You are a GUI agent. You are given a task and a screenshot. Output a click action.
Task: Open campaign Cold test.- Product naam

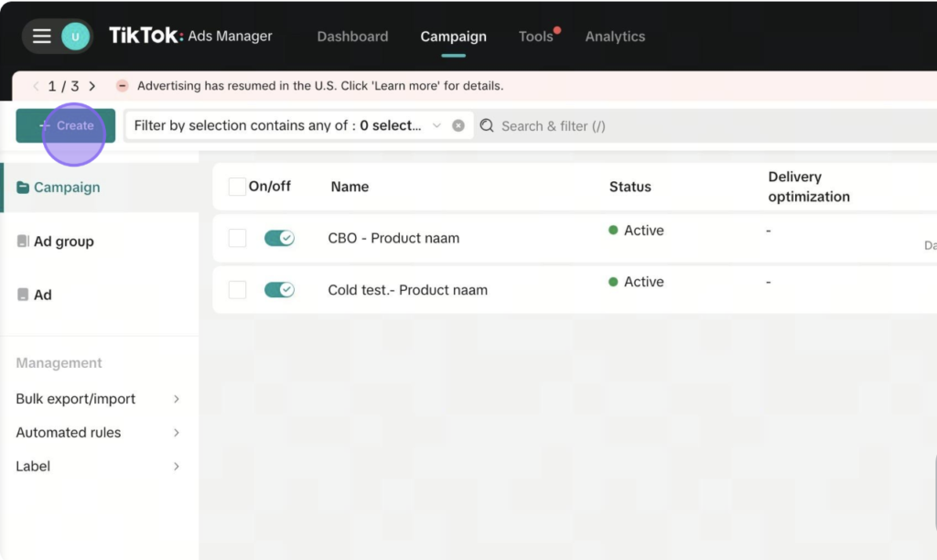pyautogui.click(x=407, y=290)
